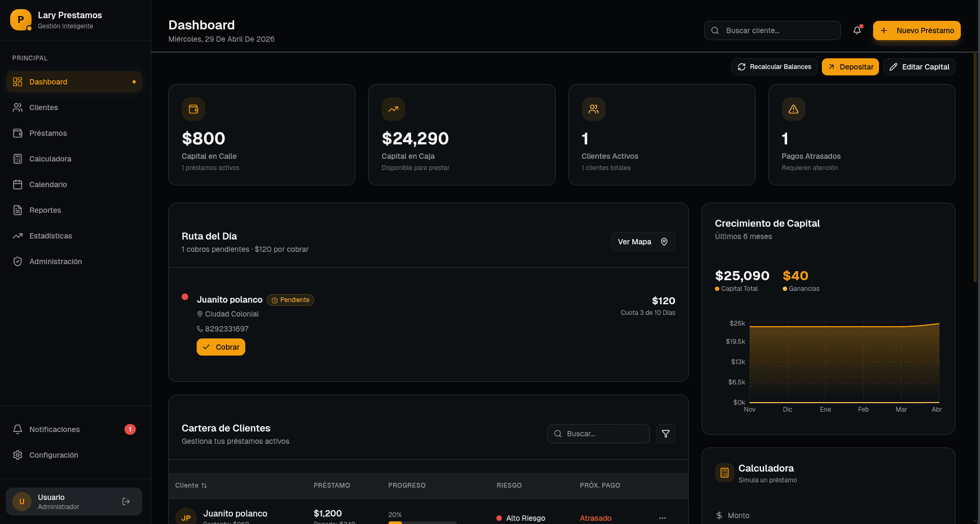Click the Cobrar button for Juanito polanco
Image resolution: width=980 pixels, height=524 pixels.
point(221,347)
